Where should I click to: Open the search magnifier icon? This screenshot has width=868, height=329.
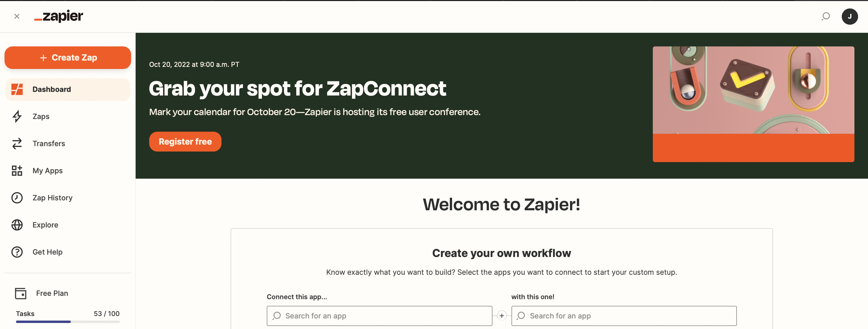[826, 16]
